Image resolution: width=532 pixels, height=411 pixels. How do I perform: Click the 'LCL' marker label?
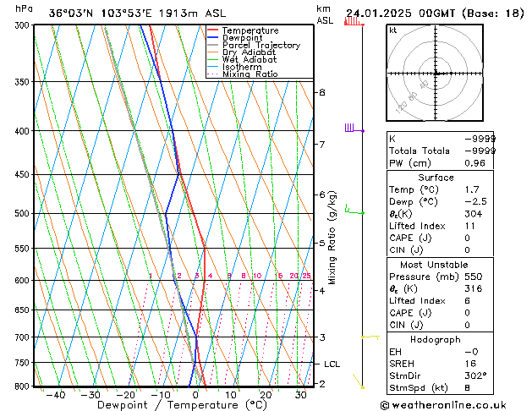[x=332, y=364]
